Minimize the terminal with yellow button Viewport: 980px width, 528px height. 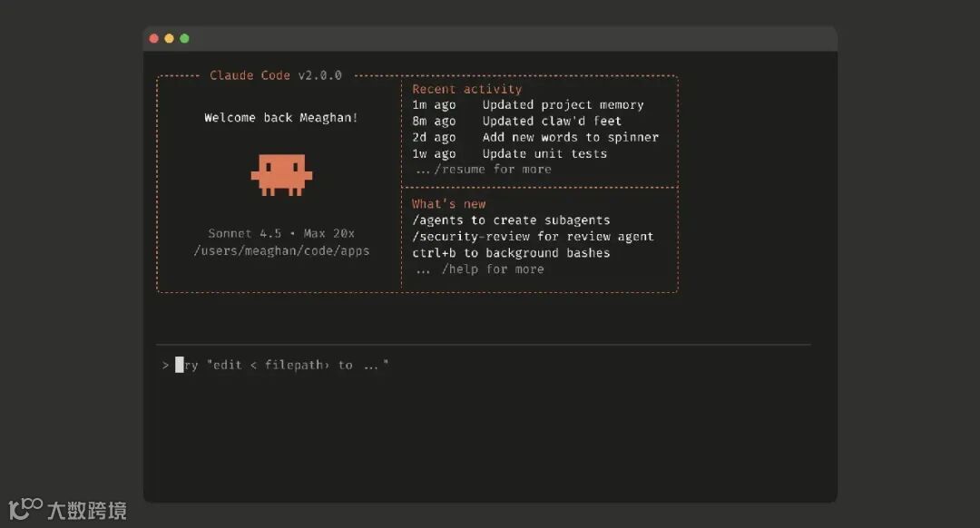[x=169, y=39]
